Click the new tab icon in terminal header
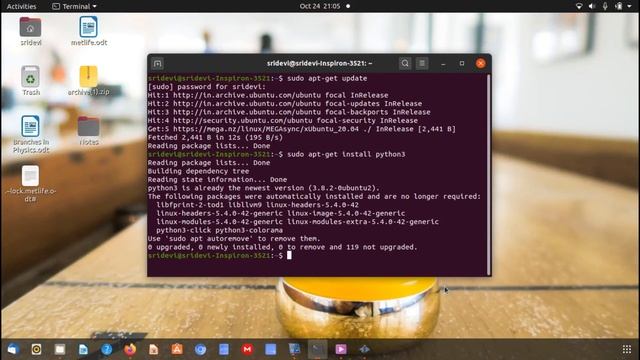The image size is (640, 360). (158, 63)
